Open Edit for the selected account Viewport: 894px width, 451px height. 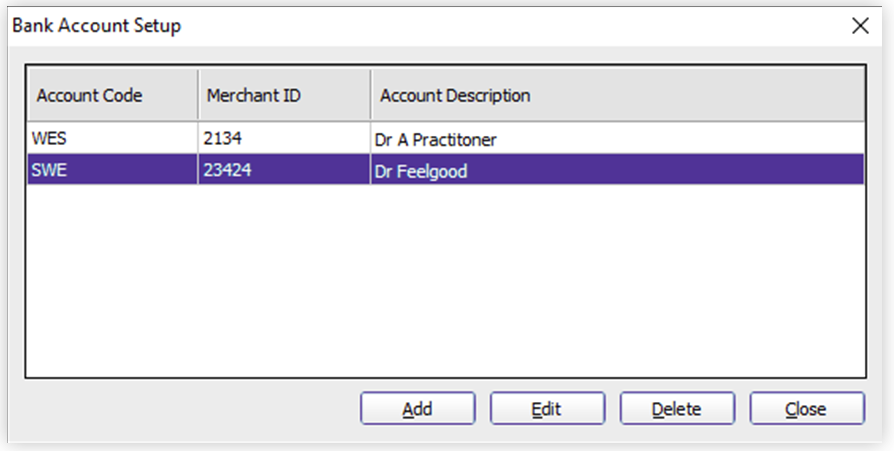pyautogui.click(x=547, y=408)
